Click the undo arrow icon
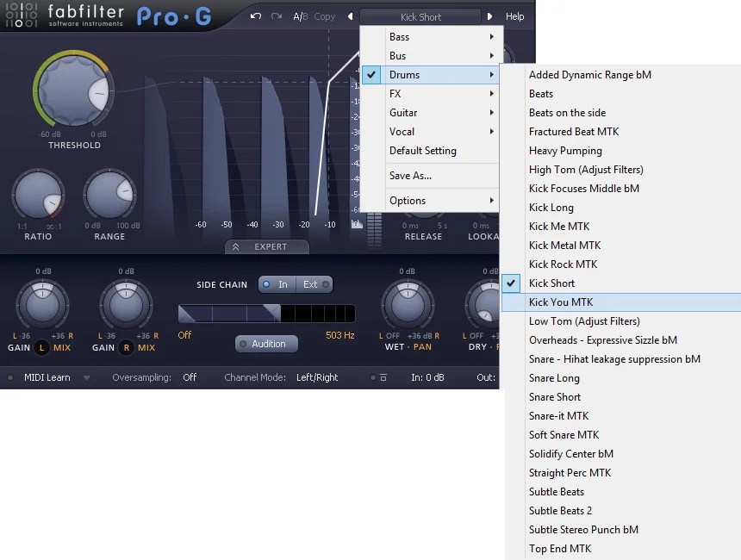This screenshot has height=560, width=741. [x=255, y=16]
